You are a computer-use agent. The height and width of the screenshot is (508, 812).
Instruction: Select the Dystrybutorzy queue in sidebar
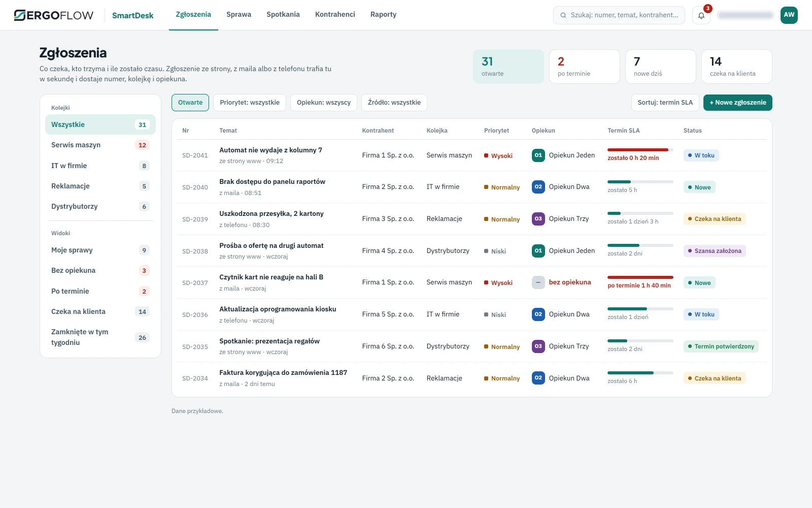click(100, 206)
